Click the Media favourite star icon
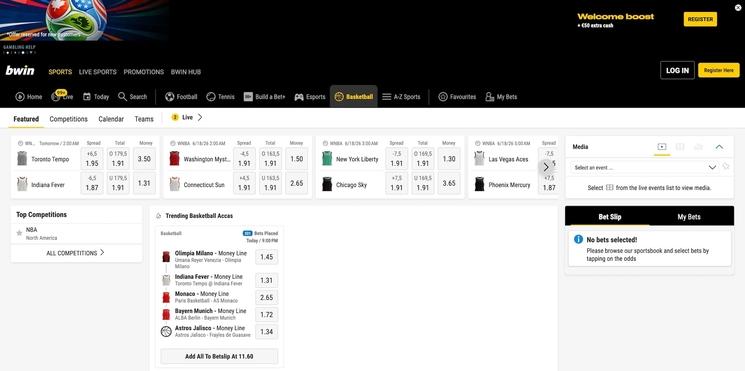The image size is (745, 371). (726, 166)
